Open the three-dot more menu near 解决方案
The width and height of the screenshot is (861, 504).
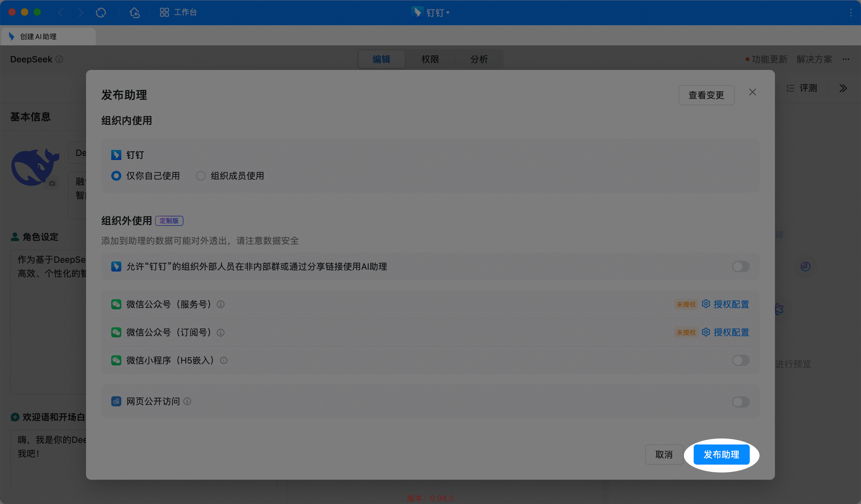[x=846, y=59]
